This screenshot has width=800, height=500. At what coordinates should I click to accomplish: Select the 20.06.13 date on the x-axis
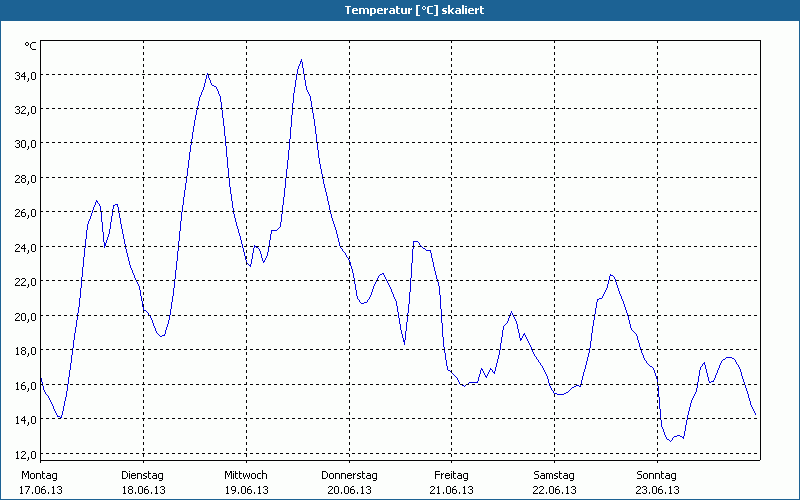click(x=349, y=490)
